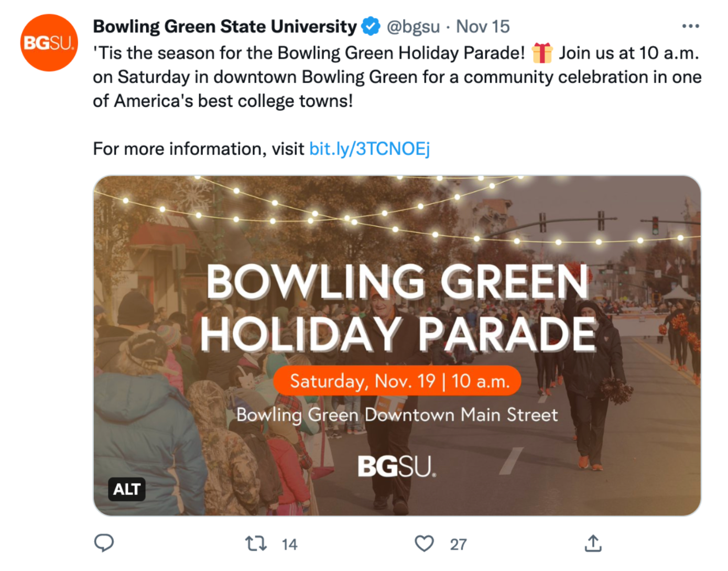Click the blue verified badge
Screen dimensions: 728x571
[x=371, y=26]
